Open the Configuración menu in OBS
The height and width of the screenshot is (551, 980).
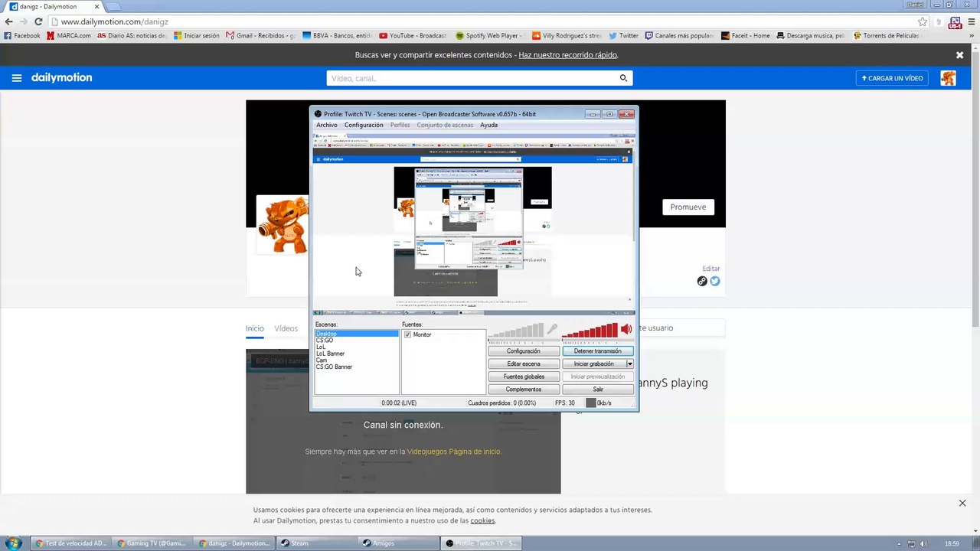pyautogui.click(x=364, y=125)
